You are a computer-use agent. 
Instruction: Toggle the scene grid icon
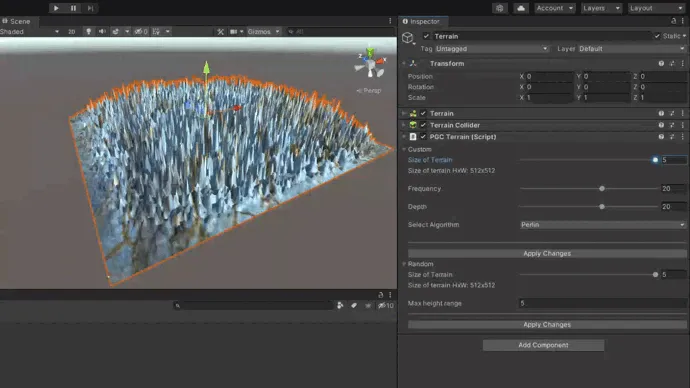[x=156, y=32]
